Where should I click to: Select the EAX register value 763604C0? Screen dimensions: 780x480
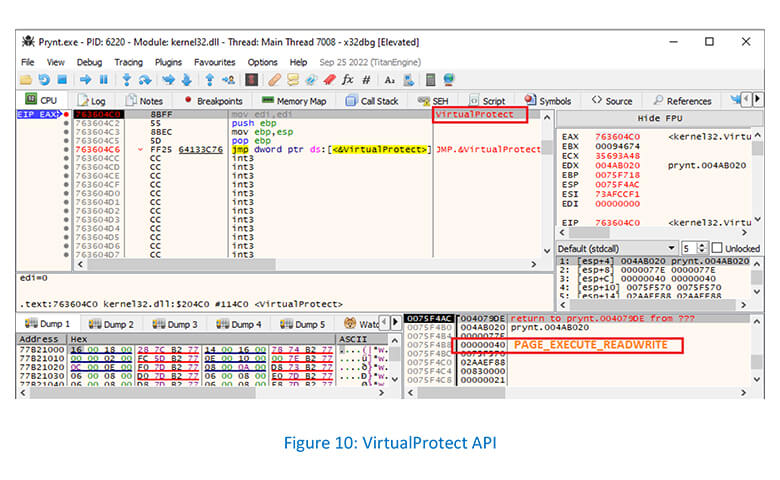[x=617, y=136]
